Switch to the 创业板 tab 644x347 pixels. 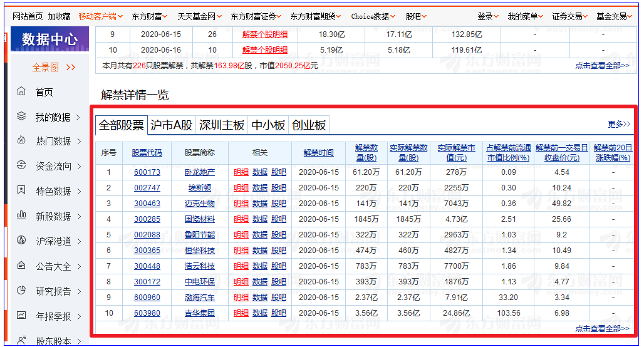click(x=309, y=125)
